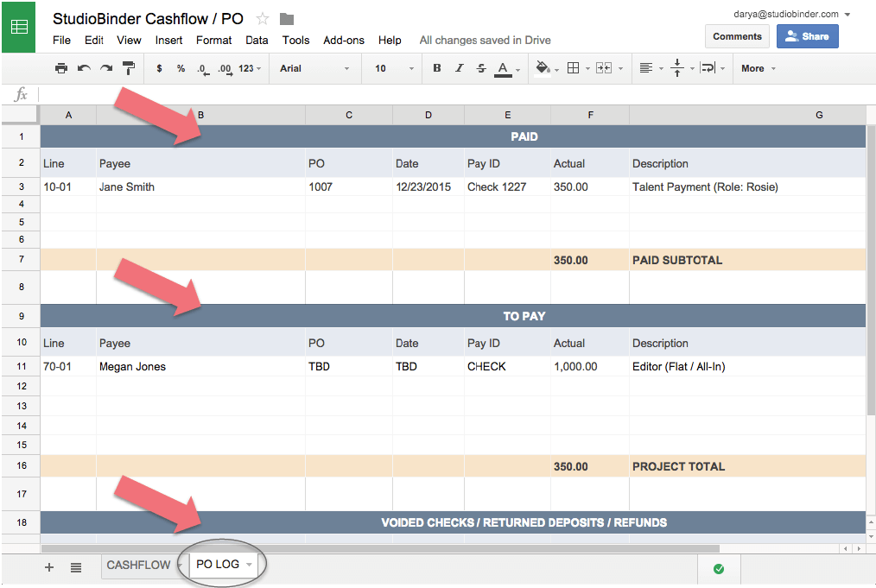Click the Share button
The height and width of the screenshot is (588, 876).
tap(807, 36)
